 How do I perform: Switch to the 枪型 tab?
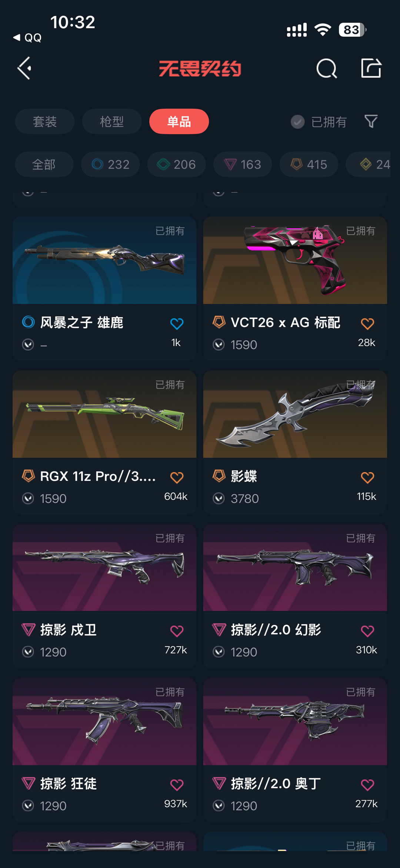coord(112,121)
